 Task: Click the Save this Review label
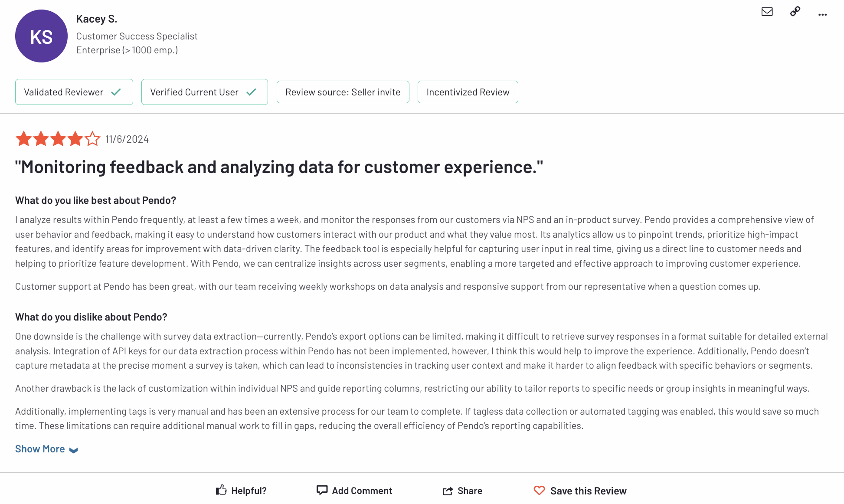tap(589, 491)
